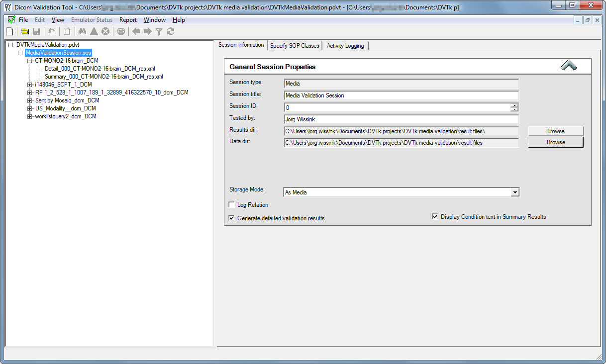The image size is (606, 364).
Task: Click Browse button for Data dir
Action: tap(555, 142)
